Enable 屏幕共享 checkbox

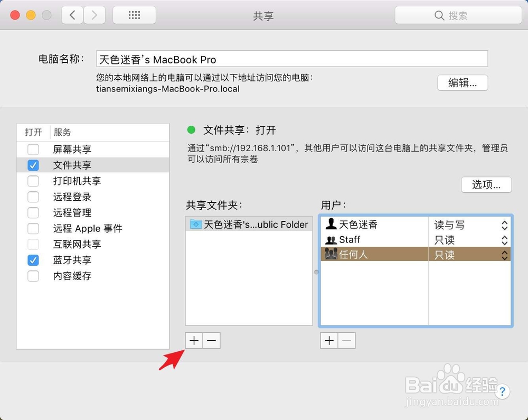point(33,150)
